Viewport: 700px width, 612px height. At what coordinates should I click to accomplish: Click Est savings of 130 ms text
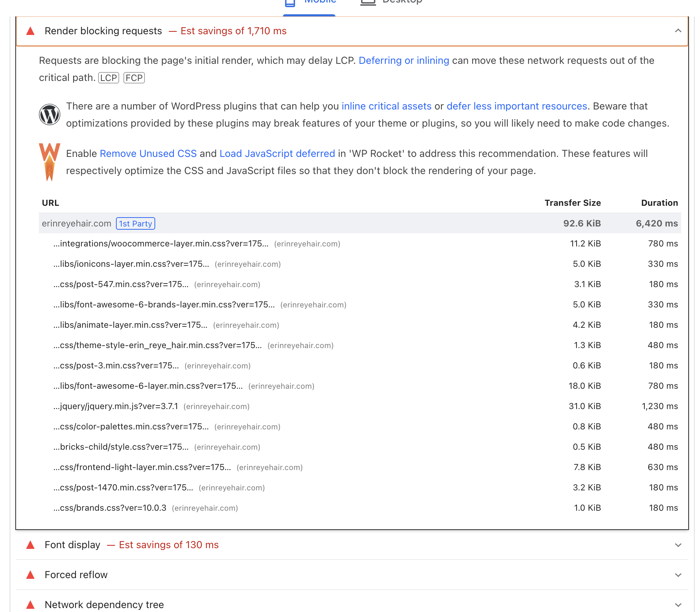click(x=169, y=545)
